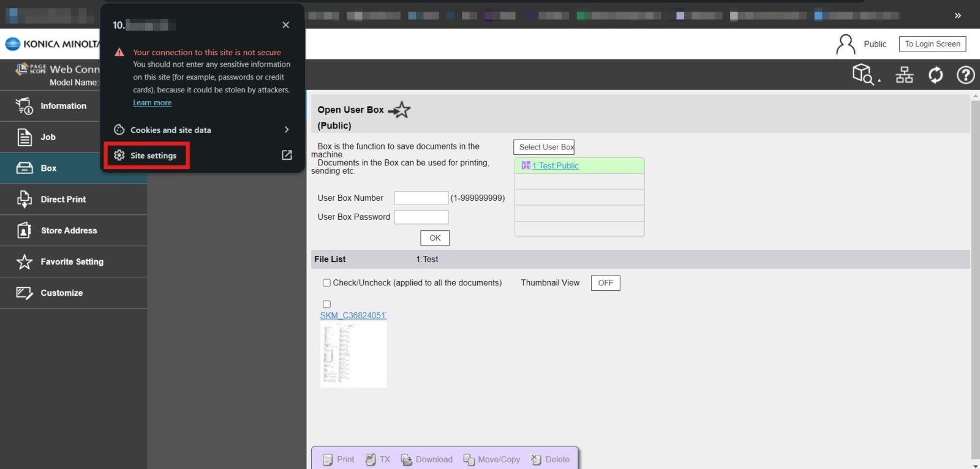Select Direct Print in the sidebar
Image resolution: width=980 pixels, height=469 pixels.
[63, 200]
